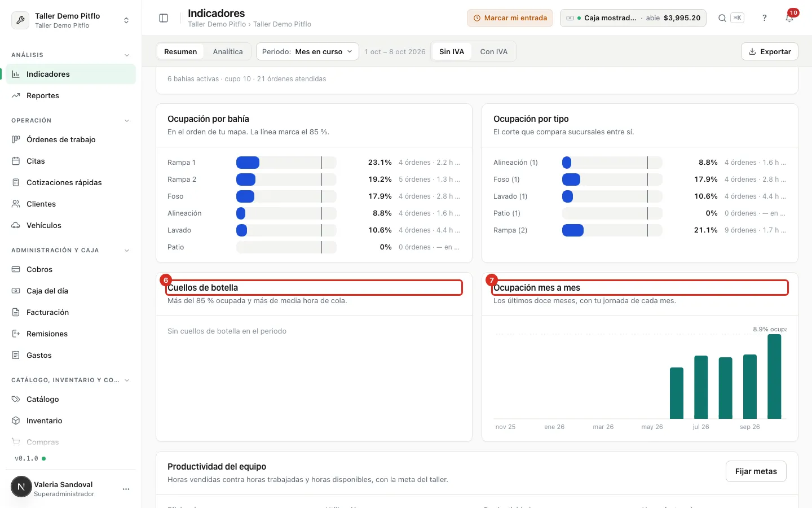The width and height of the screenshot is (812, 508).
Task: Open user menu three dots for Valeria Sandoval
Action: tap(126, 489)
